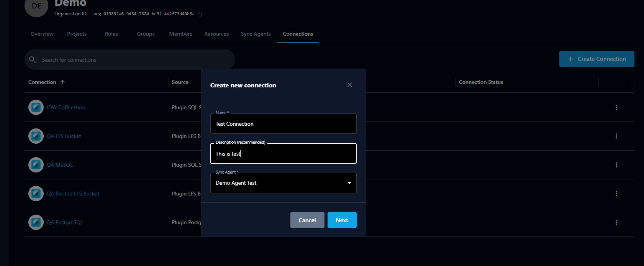Copy the Organization ID to clipboard
The height and width of the screenshot is (266, 644).
(x=200, y=14)
